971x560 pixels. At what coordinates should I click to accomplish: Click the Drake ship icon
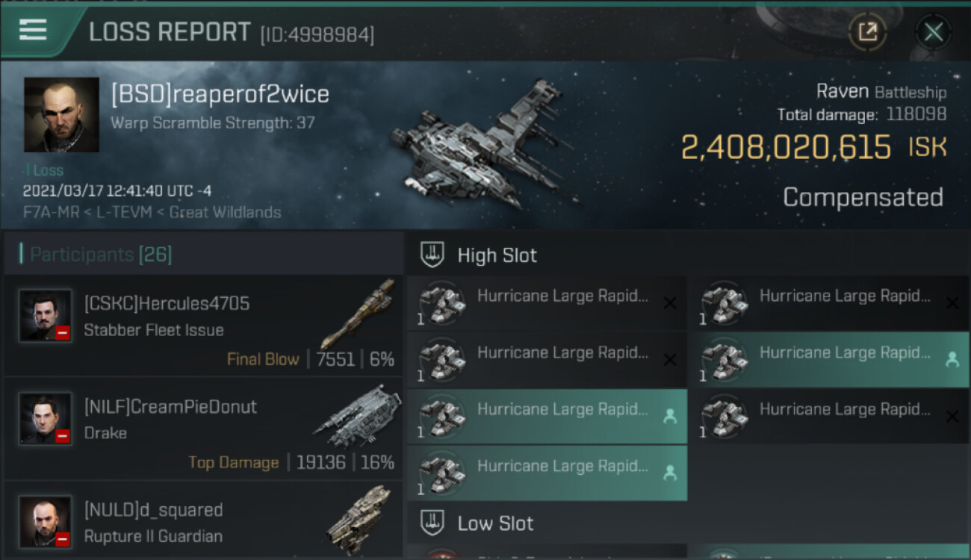(359, 415)
